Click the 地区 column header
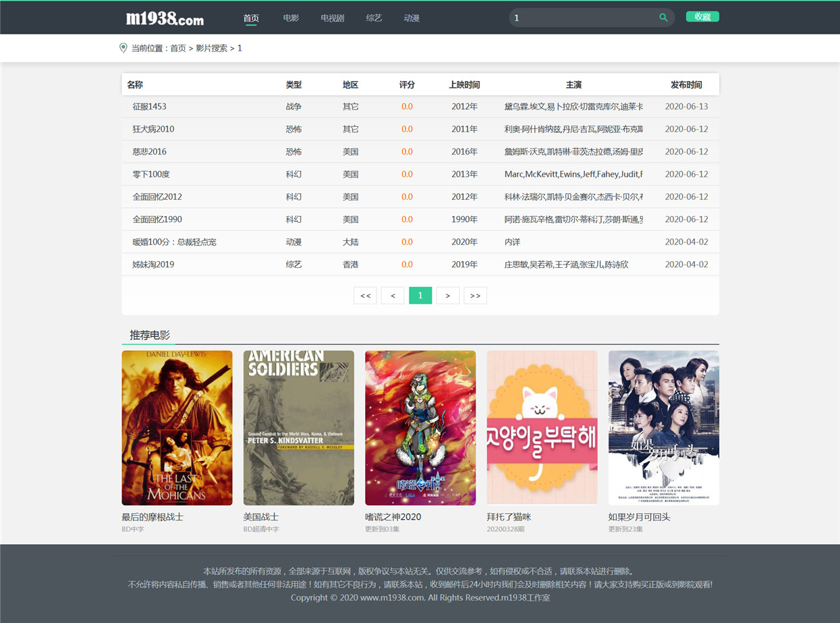This screenshot has height=623, width=840. point(350,85)
